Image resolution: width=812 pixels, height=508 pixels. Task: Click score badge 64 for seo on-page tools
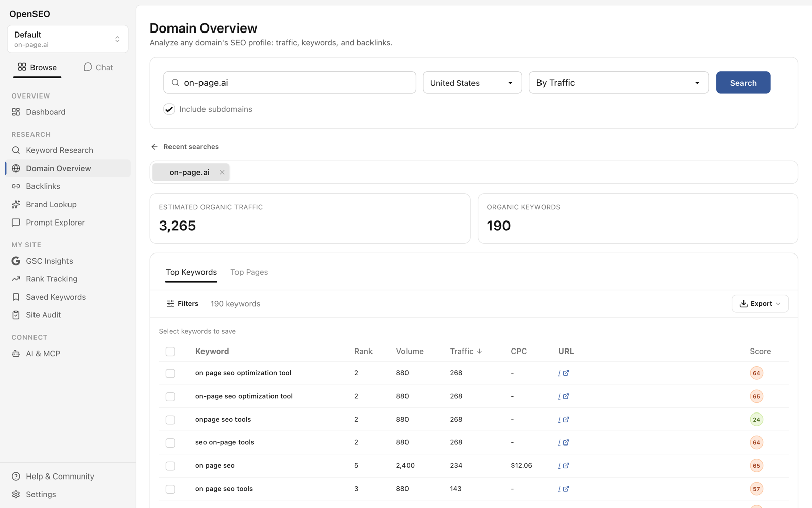pos(756,442)
